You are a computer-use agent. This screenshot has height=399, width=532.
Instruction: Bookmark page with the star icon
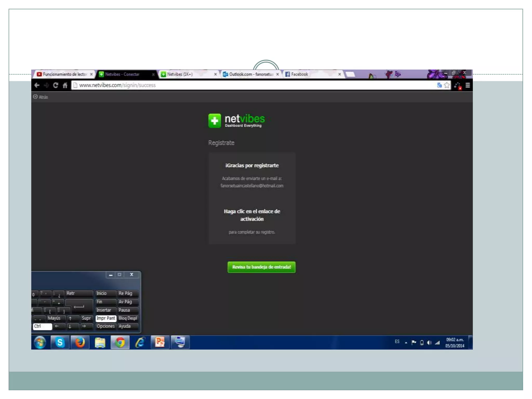[447, 85]
